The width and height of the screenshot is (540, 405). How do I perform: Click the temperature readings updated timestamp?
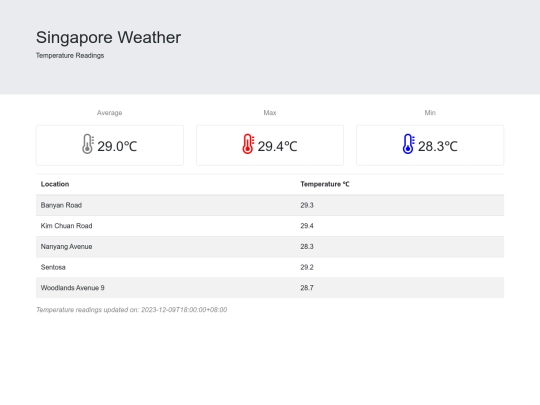pos(132,310)
